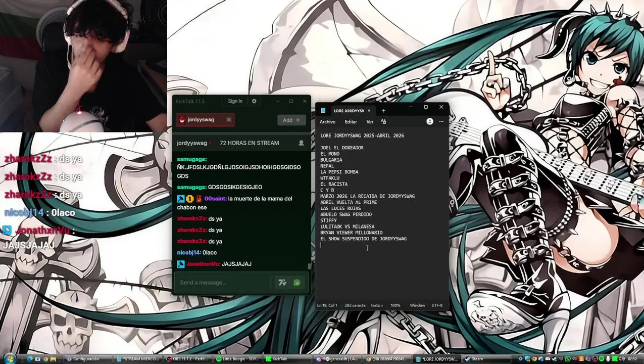644x364 pixels.
Task: Click the line LAS LUCES ROJAS
Action: (340, 208)
